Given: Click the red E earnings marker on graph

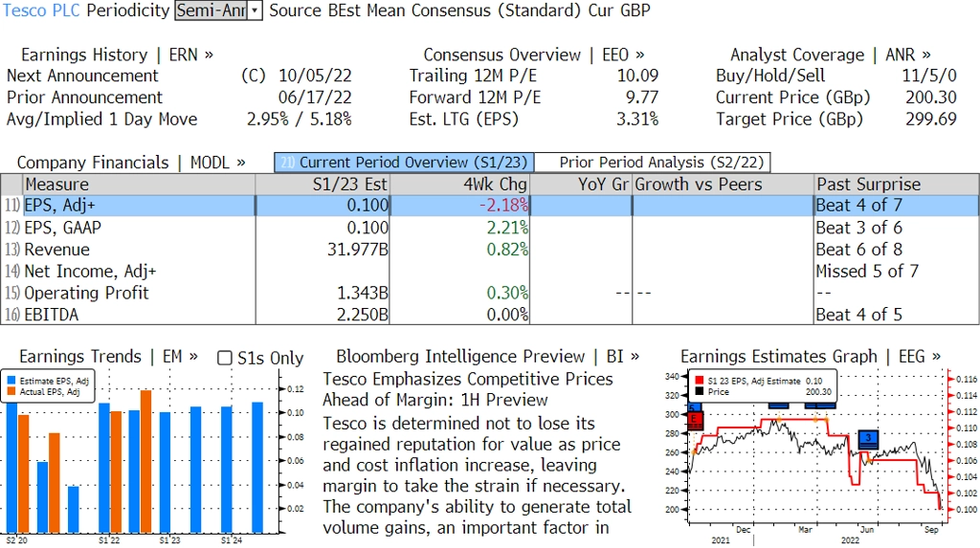Looking at the screenshot, I should click(695, 420).
